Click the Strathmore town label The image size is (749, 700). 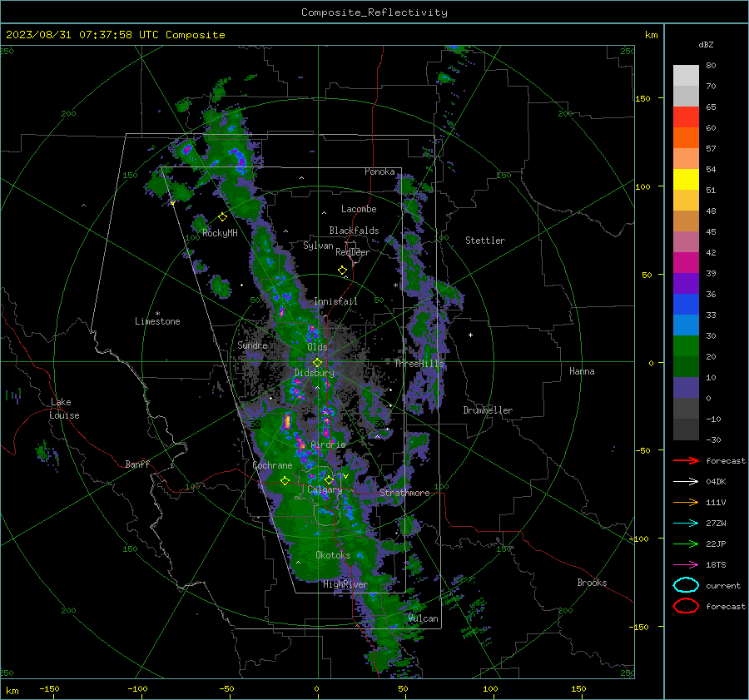[x=404, y=493]
